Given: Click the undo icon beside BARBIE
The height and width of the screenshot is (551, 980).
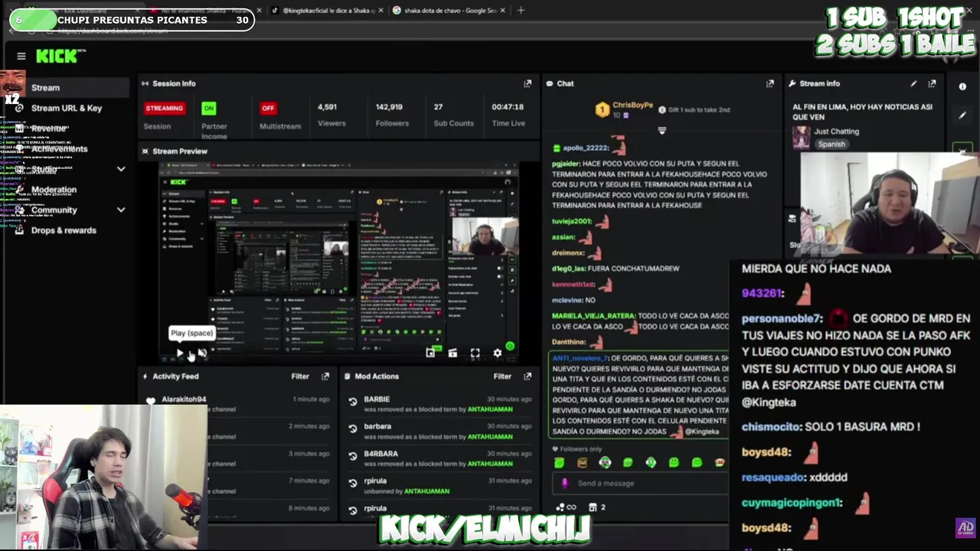Looking at the screenshot, I should coord(353,401).
